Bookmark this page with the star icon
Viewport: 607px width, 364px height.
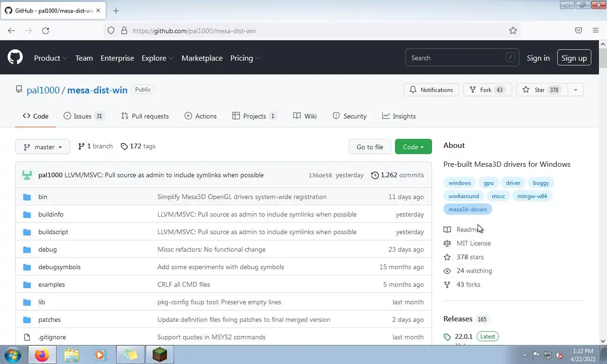[x=513, y=30]
